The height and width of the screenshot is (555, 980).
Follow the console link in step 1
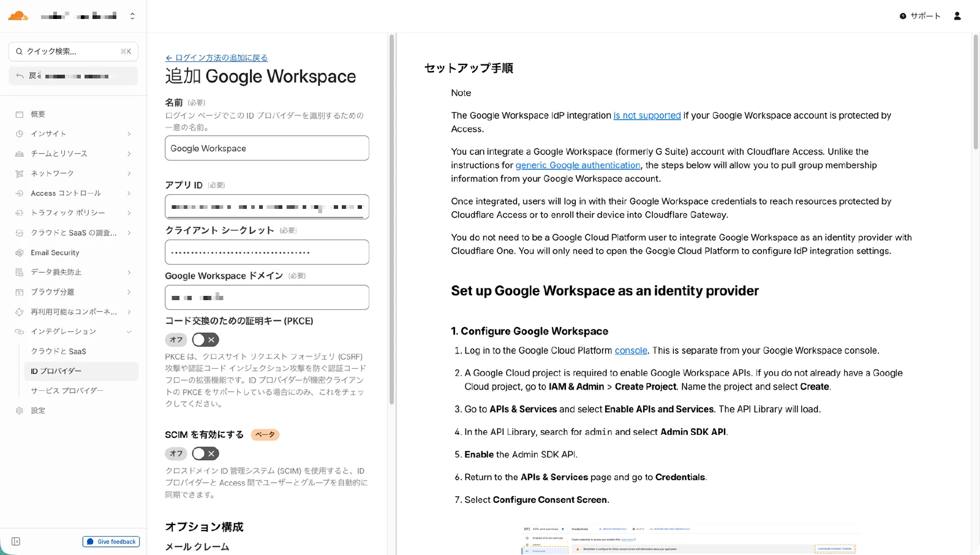(631, 350)
